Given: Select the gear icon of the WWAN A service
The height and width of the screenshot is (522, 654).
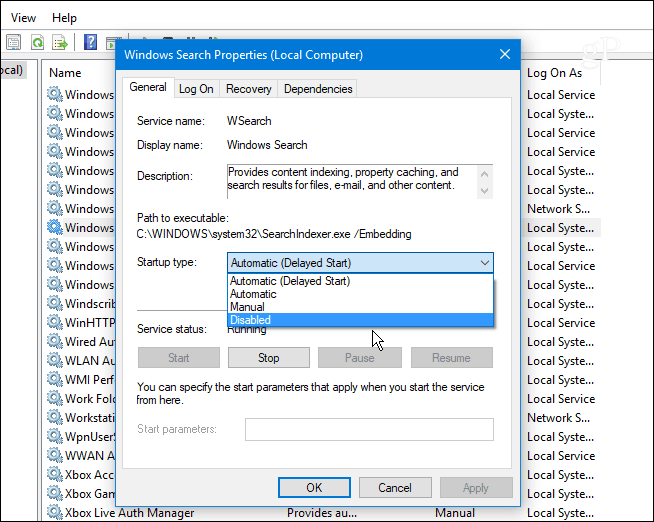Looking at the screenshot, I should click(55, 455).
